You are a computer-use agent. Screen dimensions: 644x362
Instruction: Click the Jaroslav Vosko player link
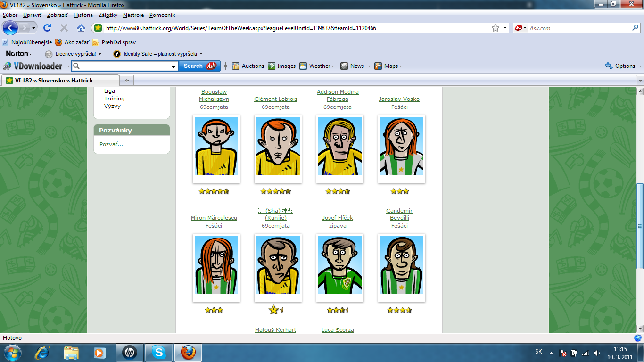pos(399,99)
